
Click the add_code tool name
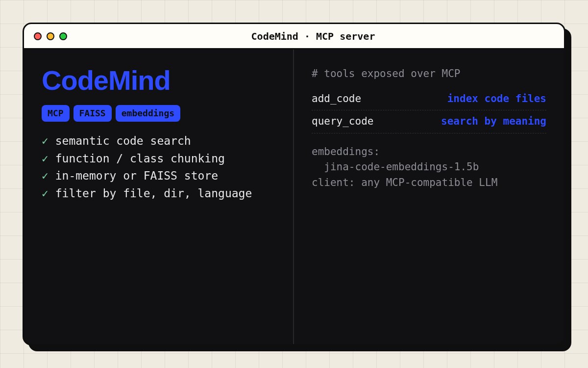pyautogui.click(x=336, y=99)
